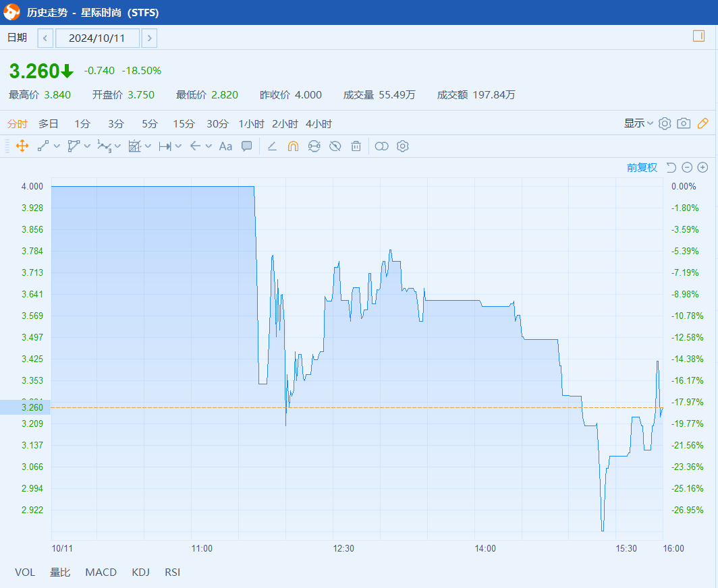Click the date field 2024/10/11

(97, 38)
